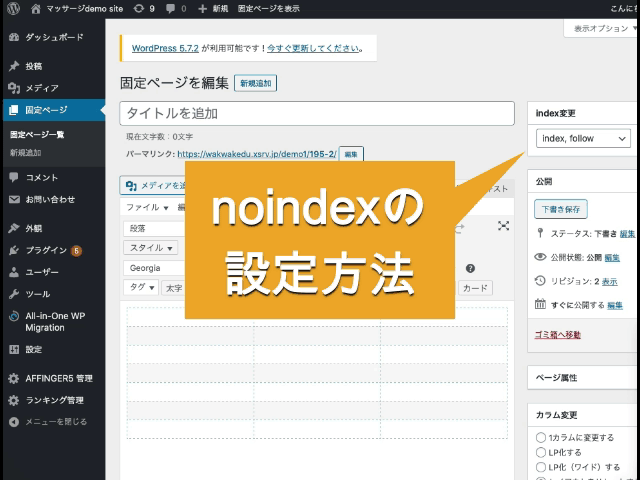Open the index, follow dropdown
640x480 pixels.
584,138
